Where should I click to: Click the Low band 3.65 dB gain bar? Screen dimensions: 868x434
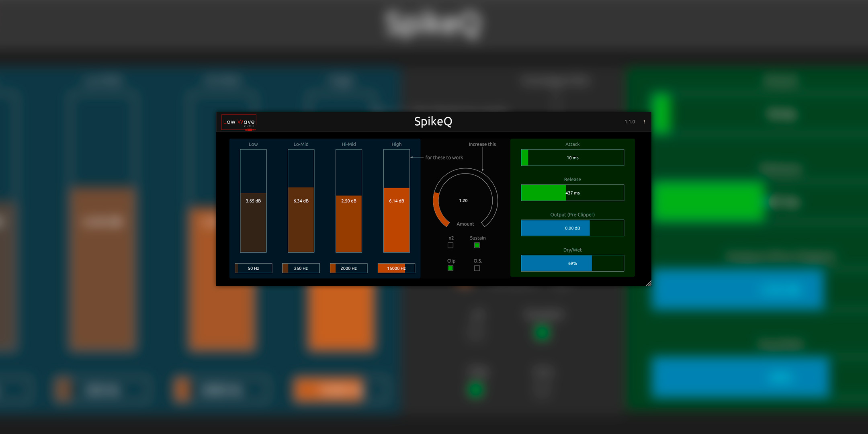[253, 201]
